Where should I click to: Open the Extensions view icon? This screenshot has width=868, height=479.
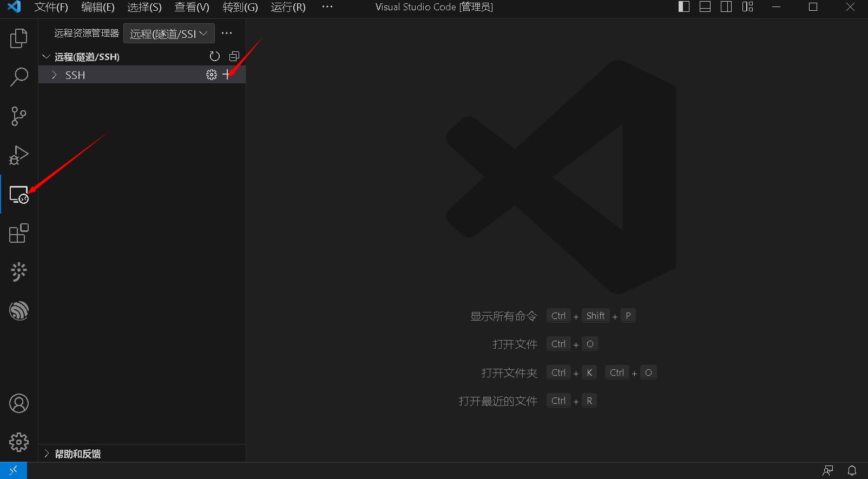[19, 233]
